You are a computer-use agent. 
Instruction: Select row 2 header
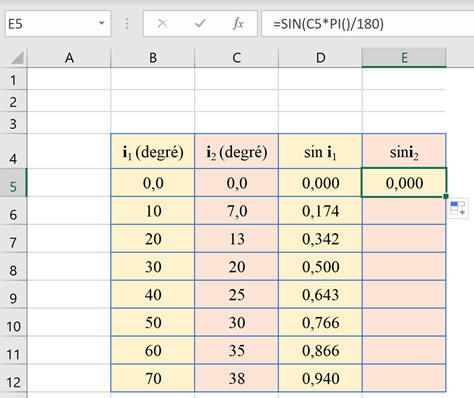[x=13, y=101]
